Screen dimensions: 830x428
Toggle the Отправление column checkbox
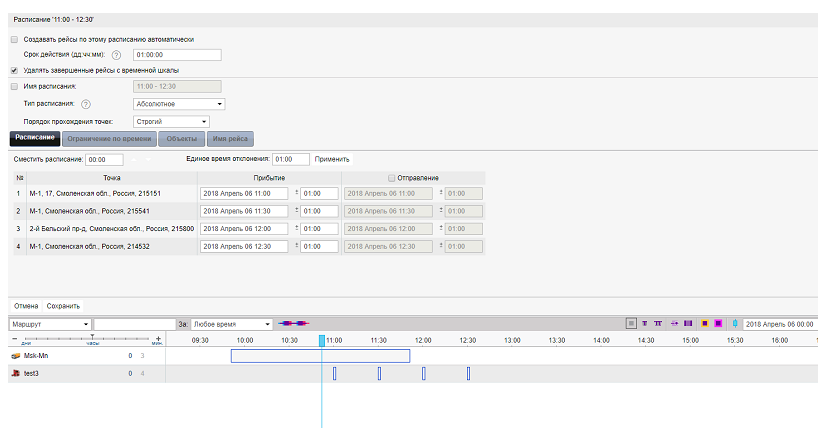click(392, 177)
